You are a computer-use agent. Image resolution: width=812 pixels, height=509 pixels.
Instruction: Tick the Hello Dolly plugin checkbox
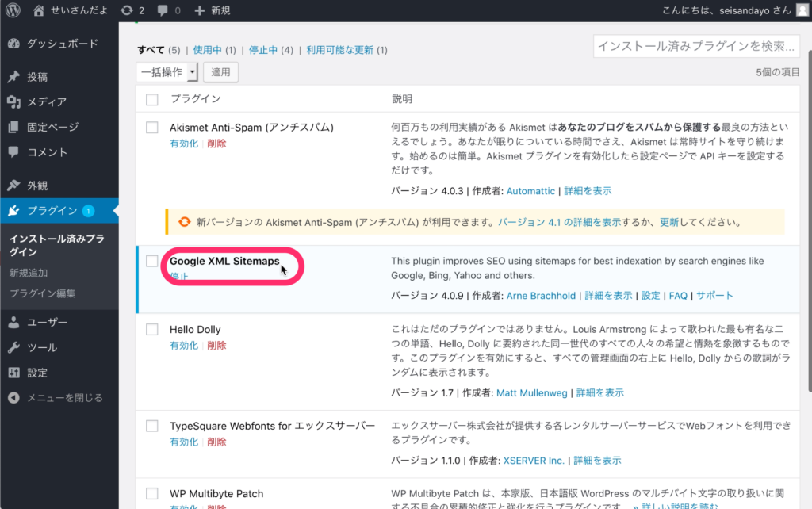pos(152,329)
